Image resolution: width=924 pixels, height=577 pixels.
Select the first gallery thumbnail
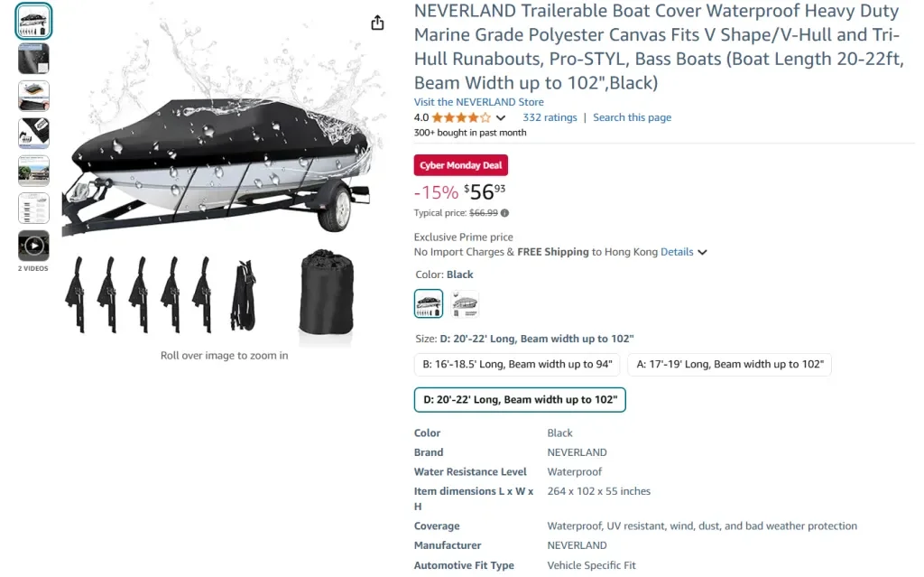(33, 20)
